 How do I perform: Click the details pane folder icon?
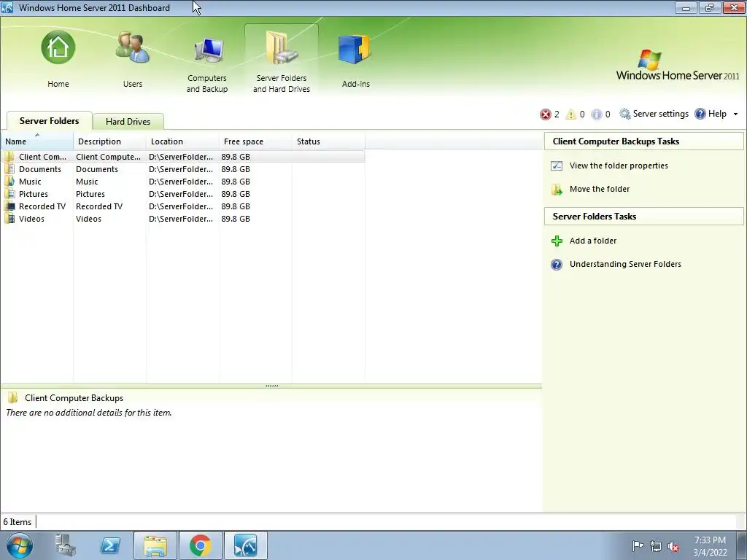pos(13,397)
